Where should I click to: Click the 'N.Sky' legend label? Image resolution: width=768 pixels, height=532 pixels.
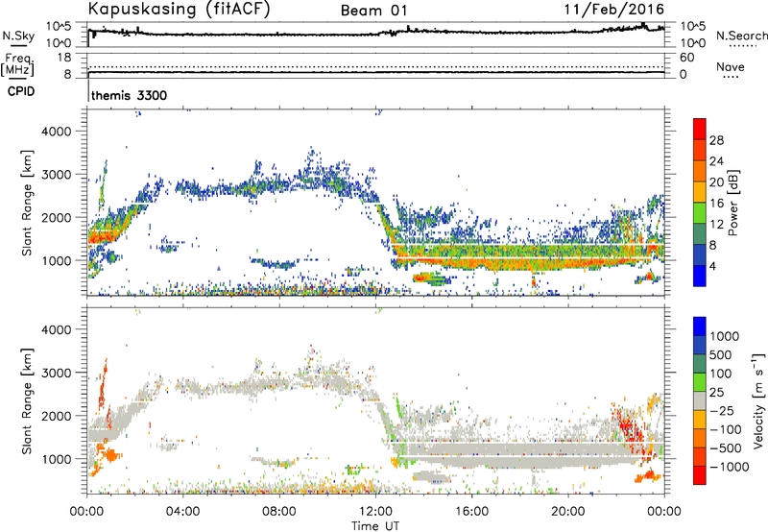click(x=18, y=36)
